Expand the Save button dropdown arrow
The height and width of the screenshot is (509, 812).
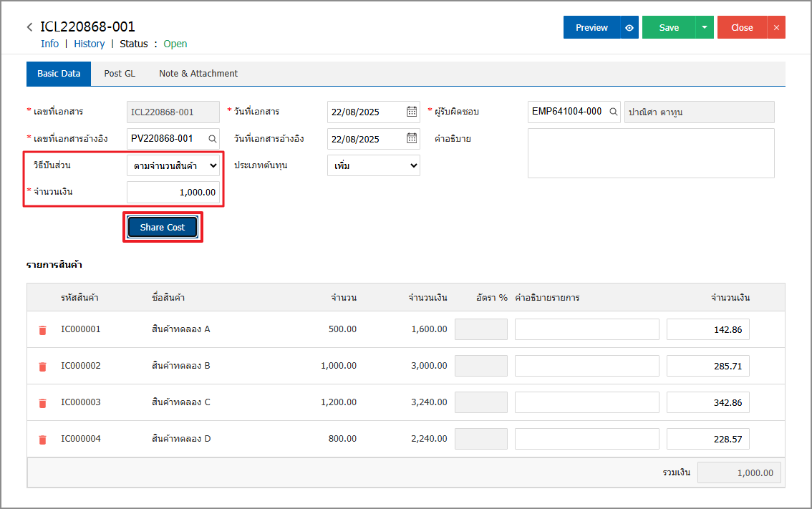point(705,27)
